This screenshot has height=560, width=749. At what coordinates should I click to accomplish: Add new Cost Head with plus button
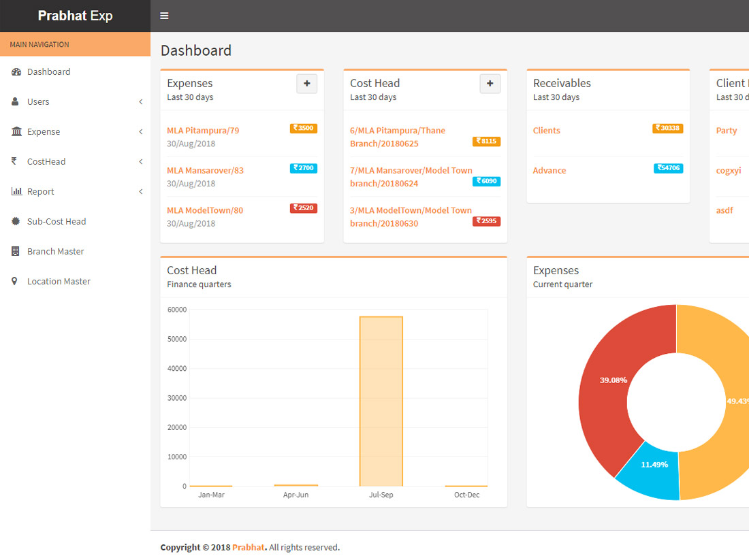click(x=490, y=84)
